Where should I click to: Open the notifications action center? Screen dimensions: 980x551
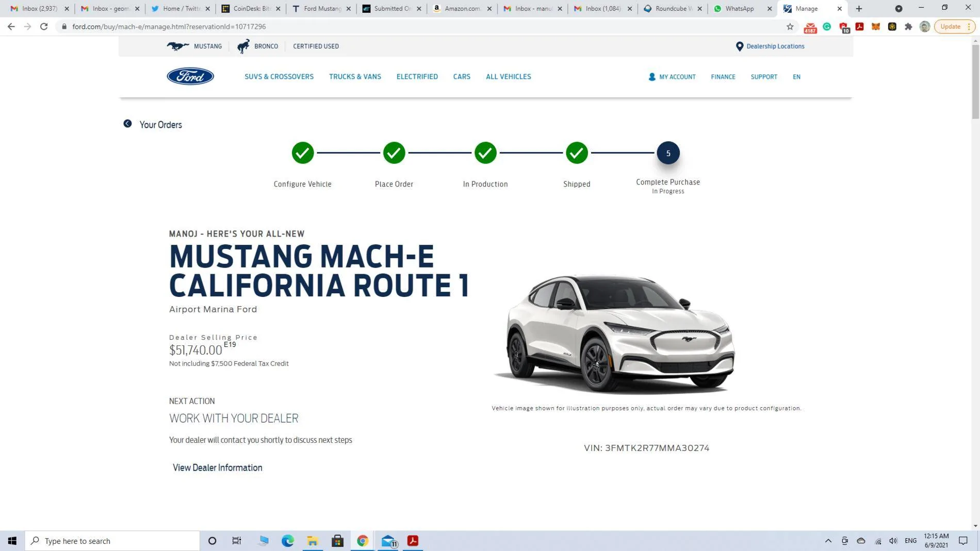963,541
